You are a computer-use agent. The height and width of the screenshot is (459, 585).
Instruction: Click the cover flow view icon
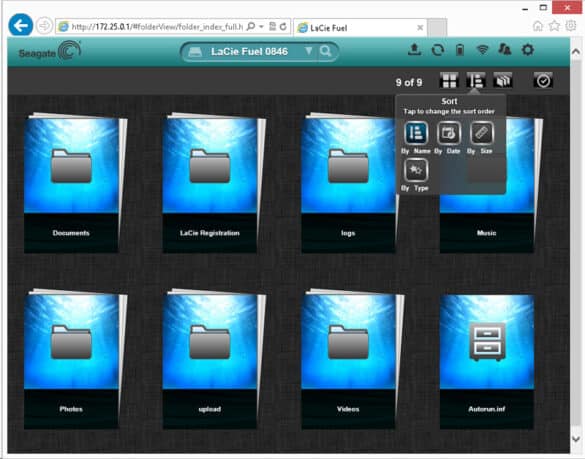tap(503, 80)
